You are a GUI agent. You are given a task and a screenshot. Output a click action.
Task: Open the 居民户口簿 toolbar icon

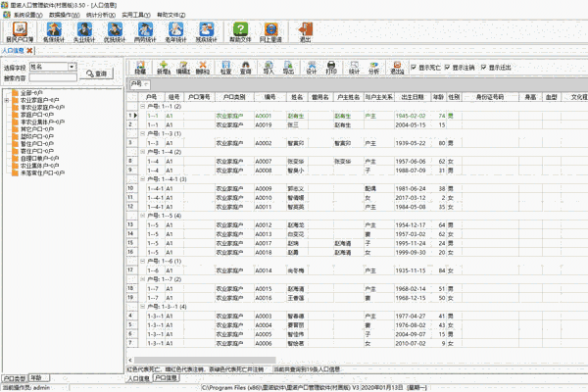pyautogui.click(x=19, y=32)
